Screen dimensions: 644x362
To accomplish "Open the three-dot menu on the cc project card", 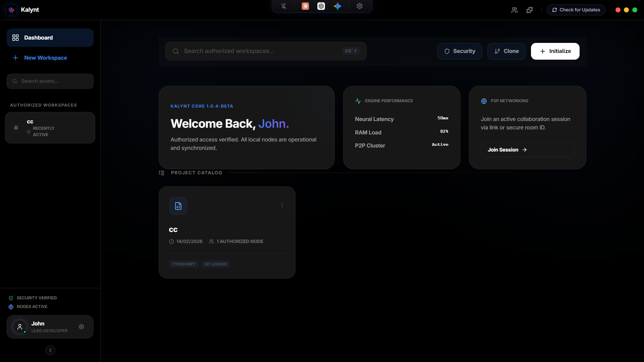I will point(282,205).
